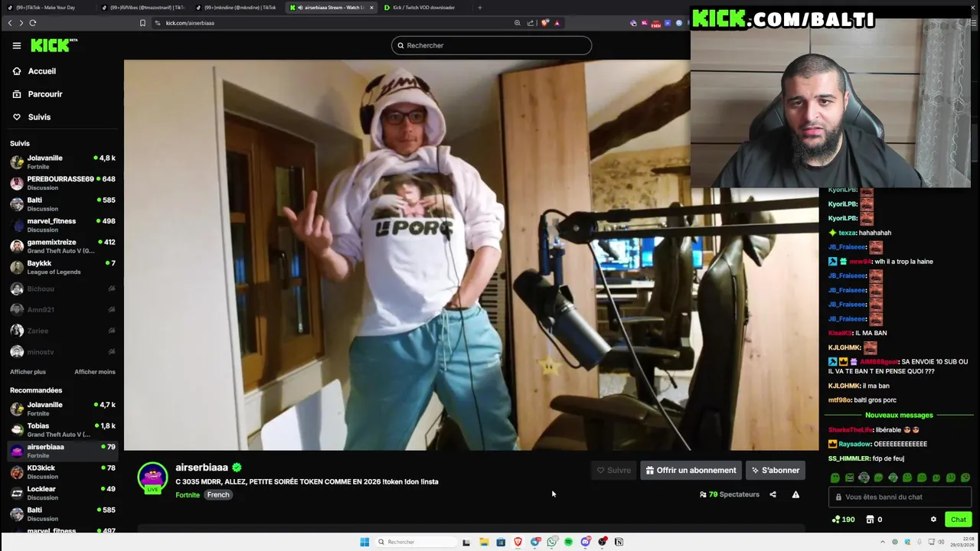Open followed channel gamemixtreize

click(x=62, y=246)
